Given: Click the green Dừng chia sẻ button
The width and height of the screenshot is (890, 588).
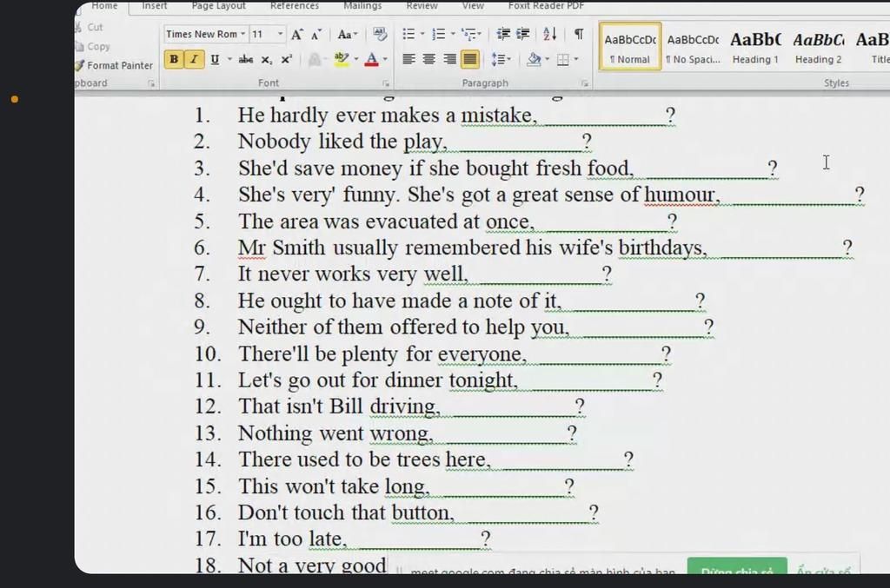Looking at the screenshot, I should (x=737, y=567).
